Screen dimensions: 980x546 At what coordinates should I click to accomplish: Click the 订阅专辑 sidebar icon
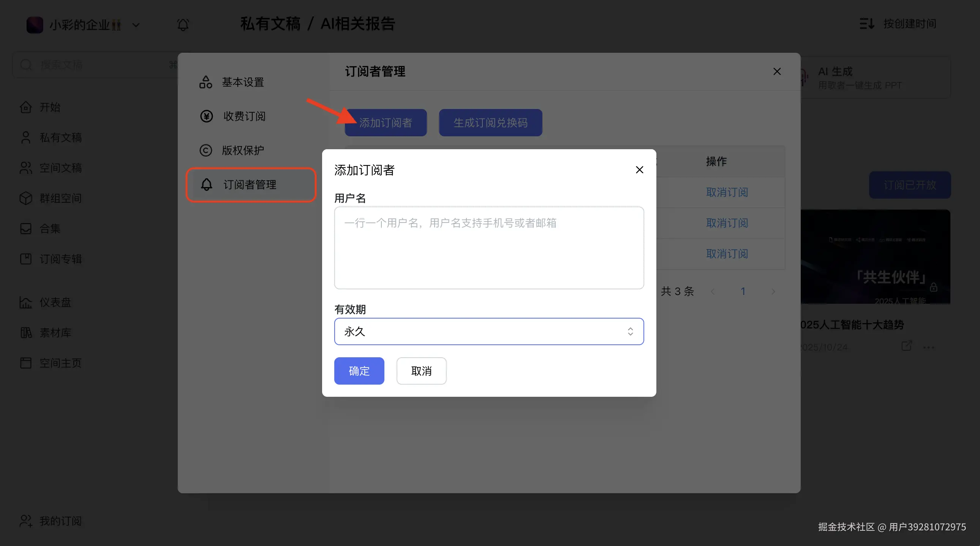pos(26,259)
